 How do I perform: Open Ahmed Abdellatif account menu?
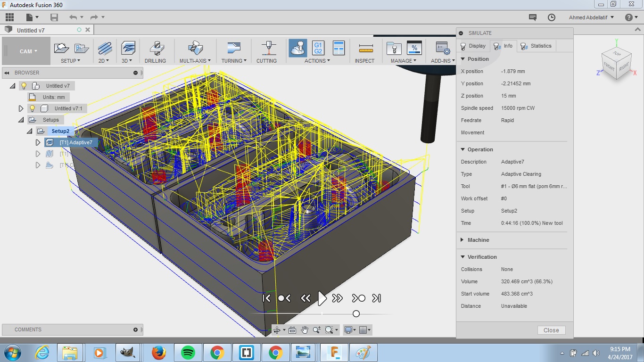coord(592,17)
